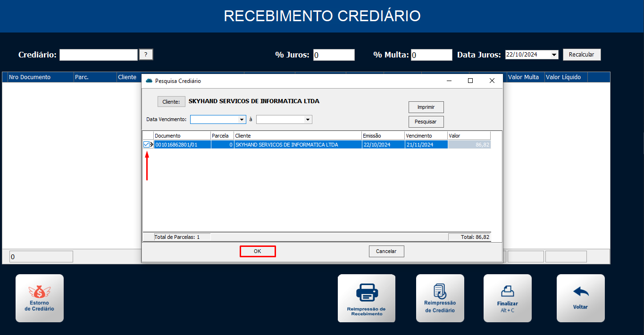Click the Recalcular button

pos(581,55)
